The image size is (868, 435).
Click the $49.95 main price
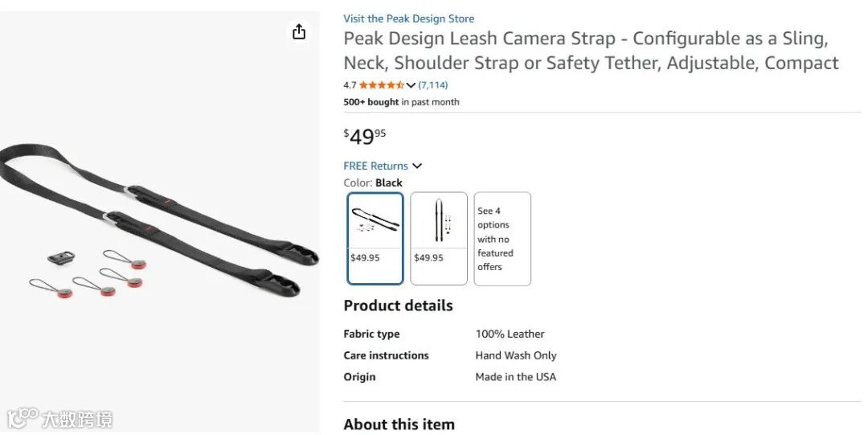tap(365, 136)
